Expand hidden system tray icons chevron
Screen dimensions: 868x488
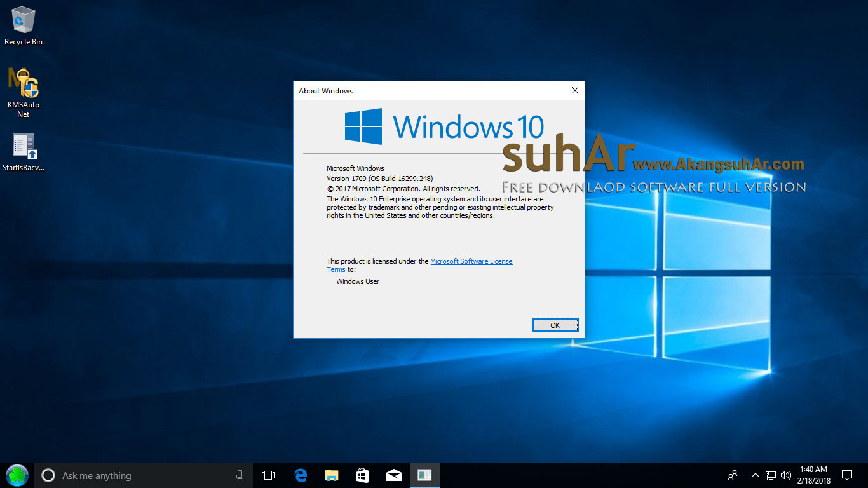(x=756, y=475)
